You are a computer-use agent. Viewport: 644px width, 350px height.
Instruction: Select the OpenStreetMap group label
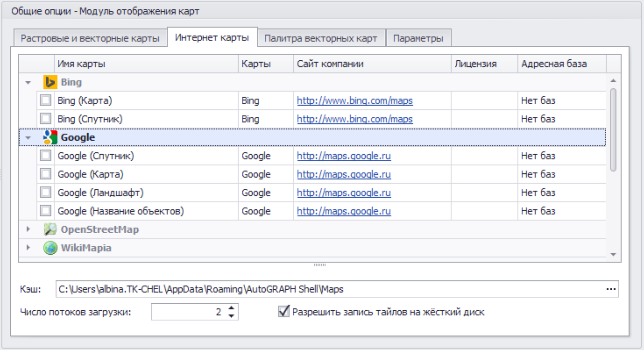100,230
